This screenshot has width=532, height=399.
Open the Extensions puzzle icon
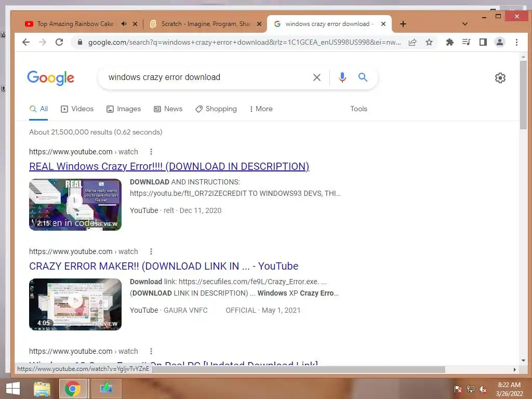pyautogui.click(x=450, y=42)
